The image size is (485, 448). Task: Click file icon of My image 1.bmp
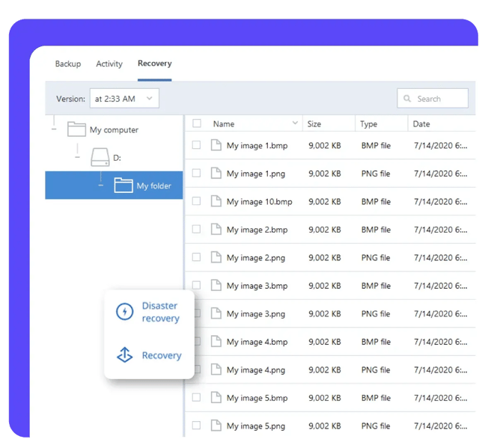(216, 145)
